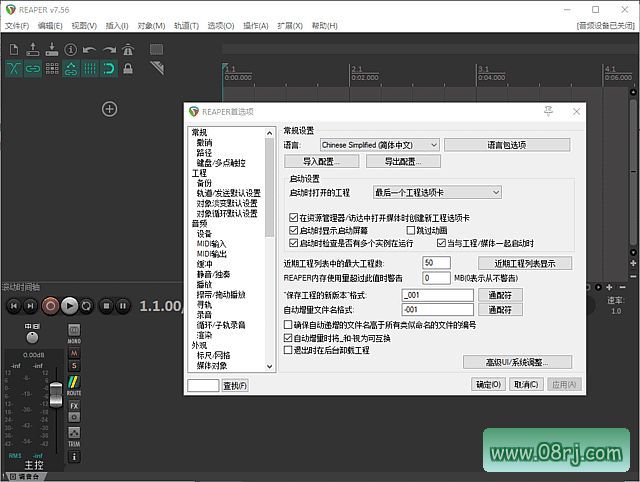The width and height of the screenshot is (640, 482).
Task: Click the stop transport button
Action: (107, 306)
